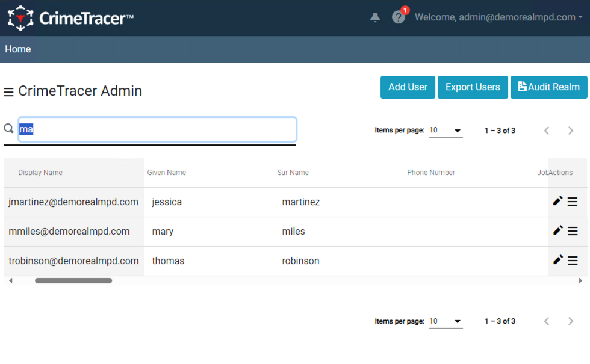The height and width of the screenshot is (364, 590).
Task: Click the top previous page arrow
Action: [547, 131]
